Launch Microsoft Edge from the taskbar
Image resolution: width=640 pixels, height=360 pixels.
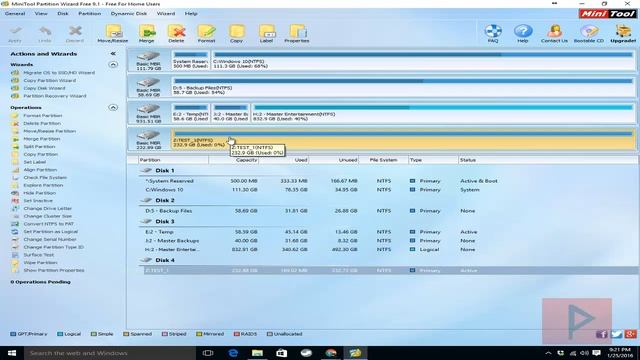tap(233, 353)
